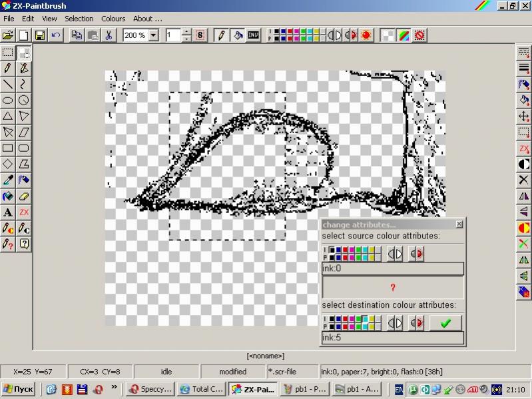
Task: Click the save floppy disk icon
Action: [x=40, y=35]
